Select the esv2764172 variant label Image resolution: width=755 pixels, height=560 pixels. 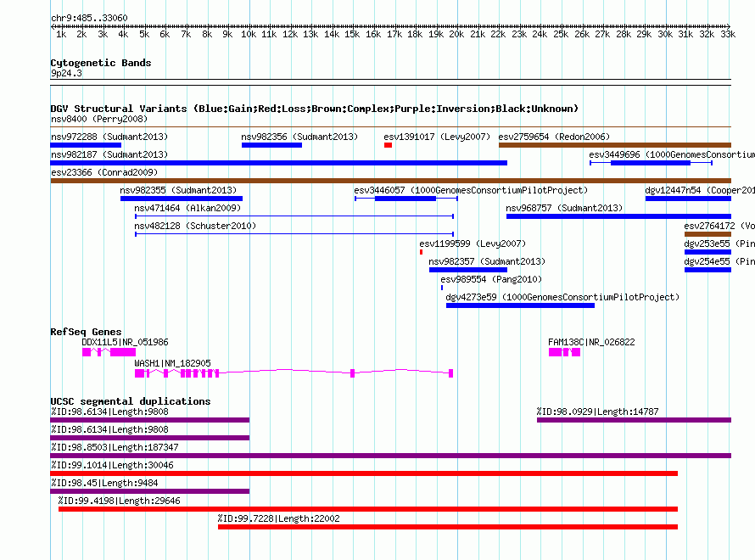point(719,226)
